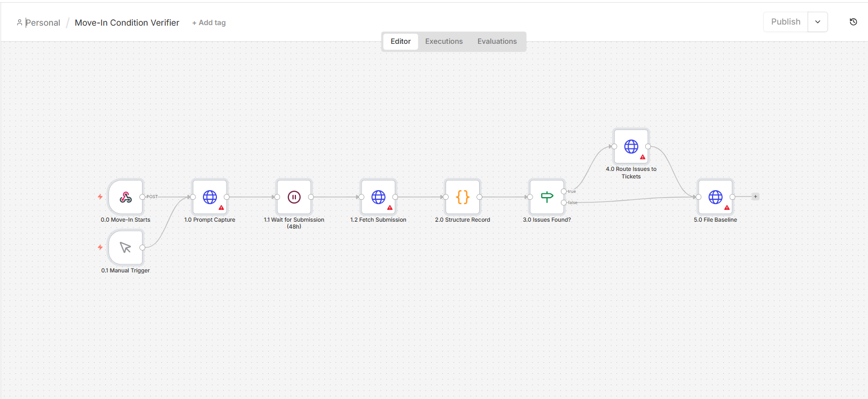
Task: Switch to the Evaluations tab
Action: coord(497,41)
